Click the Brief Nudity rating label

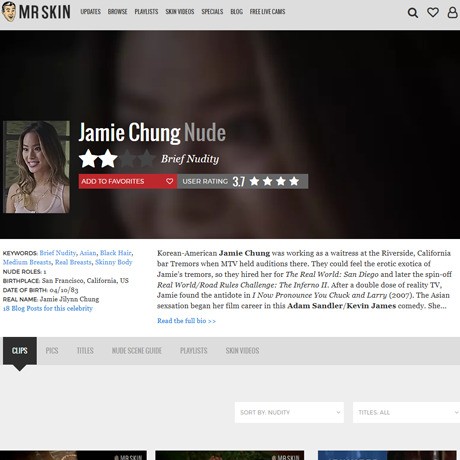pyautogui.click(x=190, y=159)
